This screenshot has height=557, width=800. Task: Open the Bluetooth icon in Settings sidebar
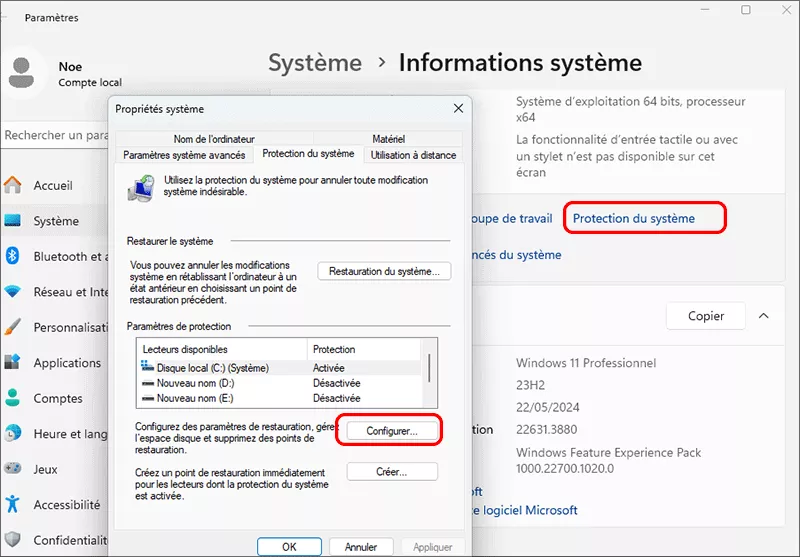[12, 256]
